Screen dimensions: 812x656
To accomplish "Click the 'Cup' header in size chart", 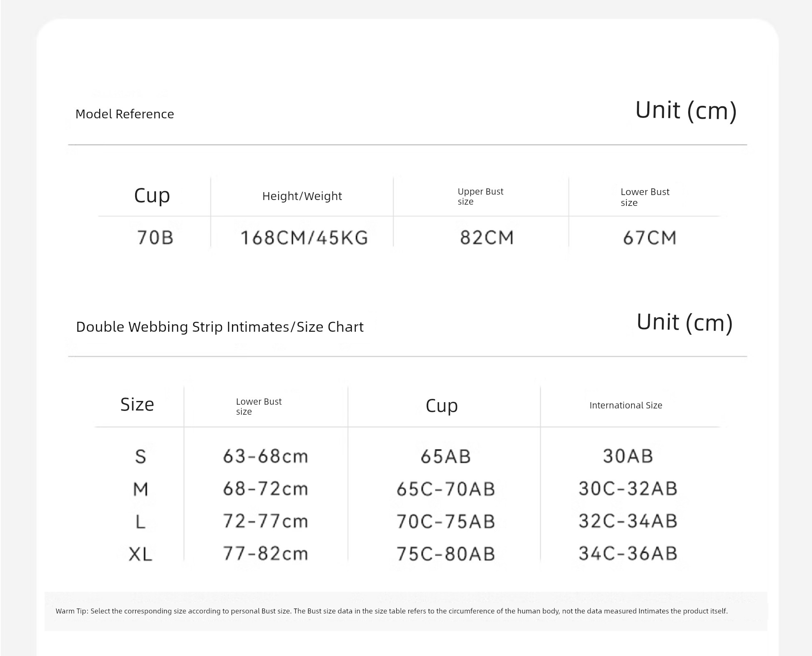I will click(x=442, y=406).
